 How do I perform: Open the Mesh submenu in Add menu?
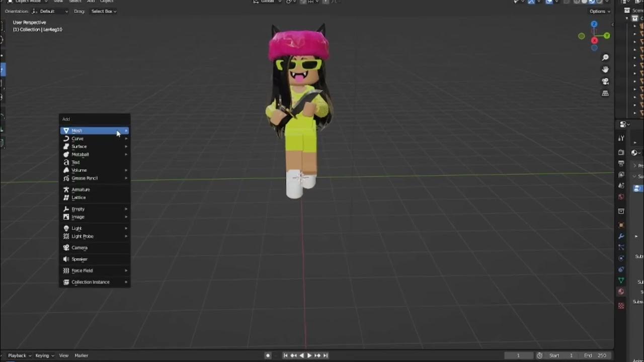[95, 131]
